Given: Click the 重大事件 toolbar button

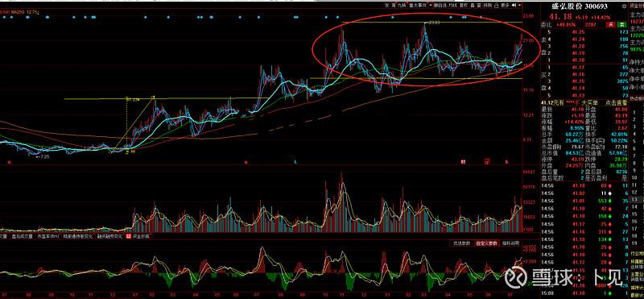Looking at the screenshot, I should 418,6.
